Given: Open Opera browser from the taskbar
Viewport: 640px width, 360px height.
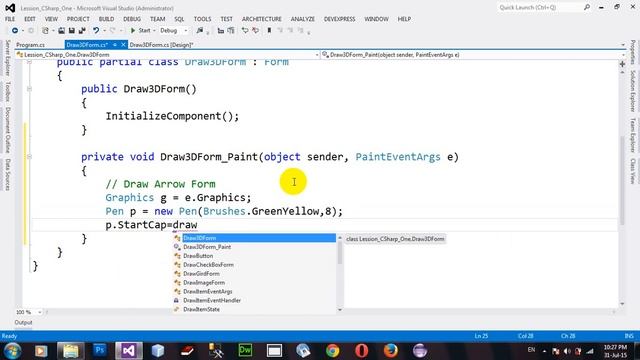Looking at the screenshot, I should click(362, 351).
